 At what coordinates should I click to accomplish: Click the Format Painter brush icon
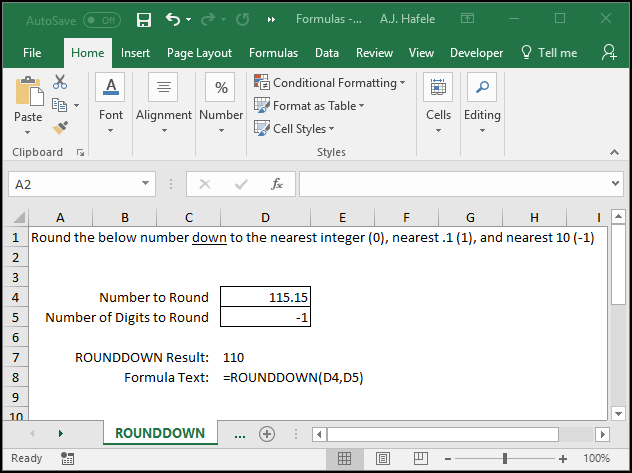[60, 128]
